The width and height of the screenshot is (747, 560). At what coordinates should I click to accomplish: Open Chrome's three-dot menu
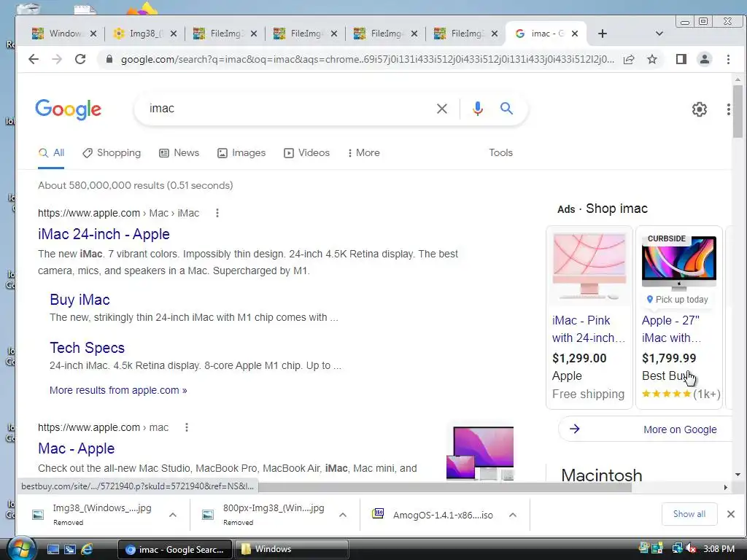tap(728, 59)
